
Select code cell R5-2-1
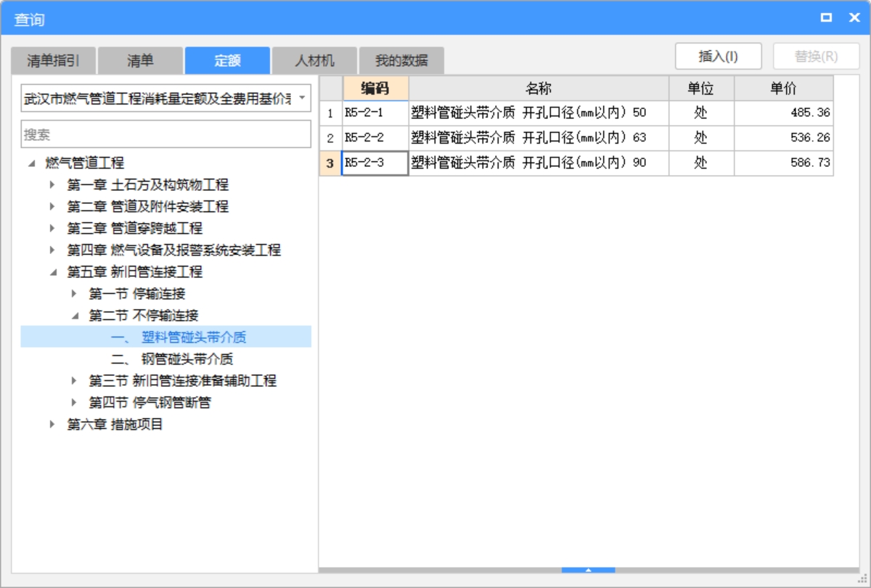tap(375, 113)
